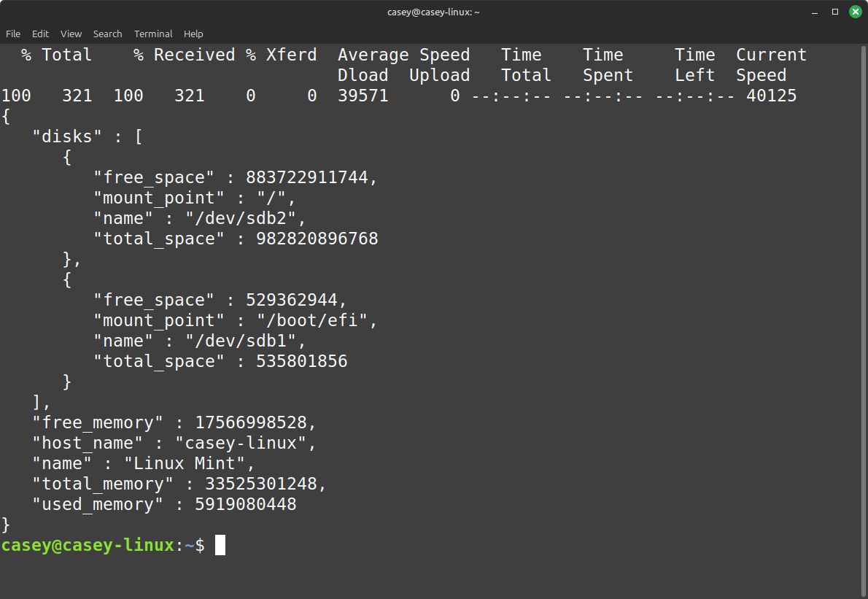The image size is (868, 599).
Task: Click the titlebar showing casey@casey-linux: ~
Action: click(x=433, y=12)
